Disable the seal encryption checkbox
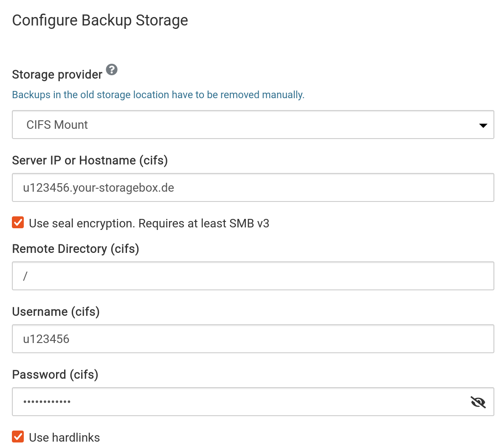 pos(18,222)
